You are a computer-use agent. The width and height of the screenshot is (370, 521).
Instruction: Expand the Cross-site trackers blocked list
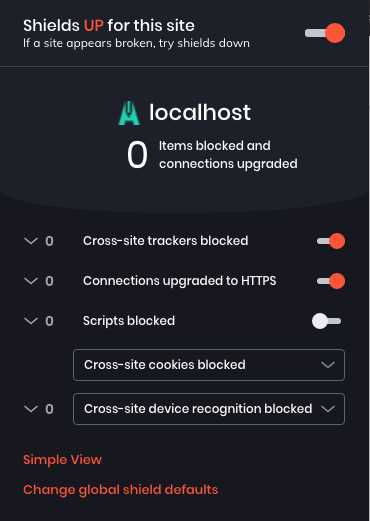(x=31, y=241)
